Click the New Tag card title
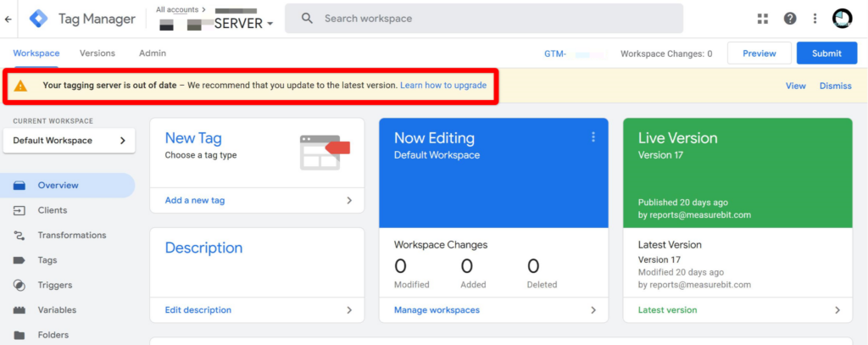Viewport: 868px width, 345px height. (193, 138)
